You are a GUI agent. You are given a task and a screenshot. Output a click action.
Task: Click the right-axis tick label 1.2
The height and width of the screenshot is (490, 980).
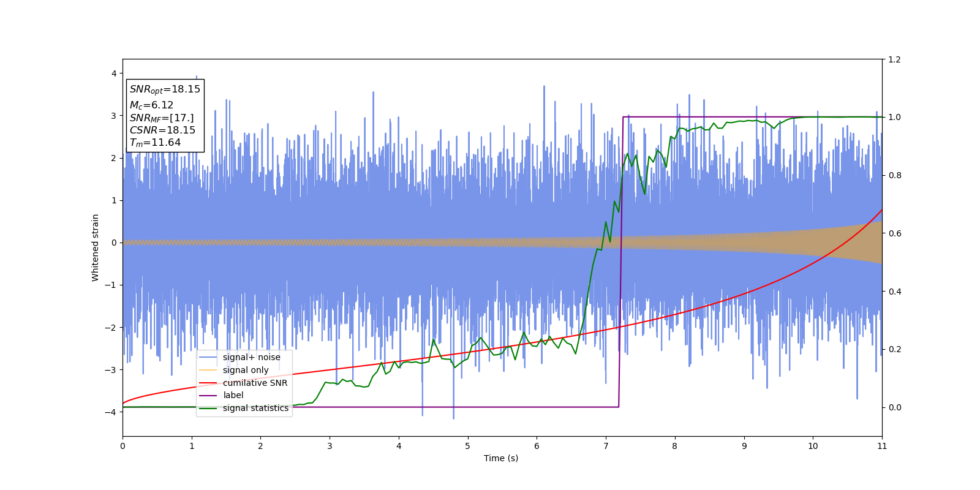895,59
